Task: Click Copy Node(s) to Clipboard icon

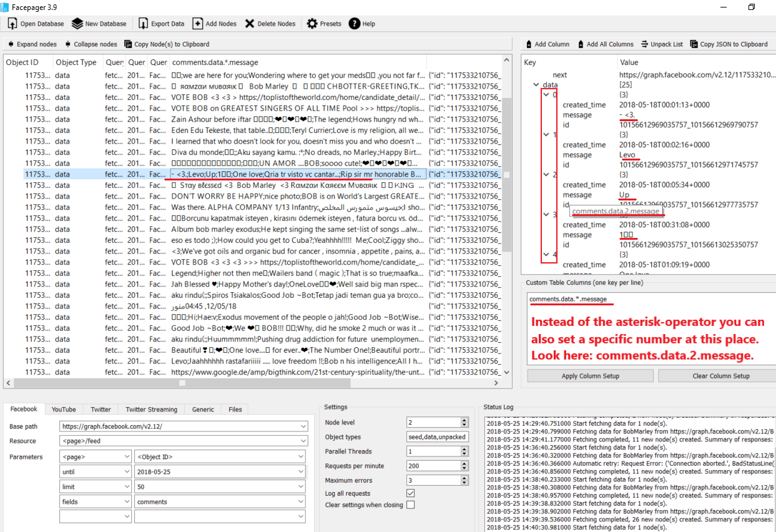Action: click(128, 44)
